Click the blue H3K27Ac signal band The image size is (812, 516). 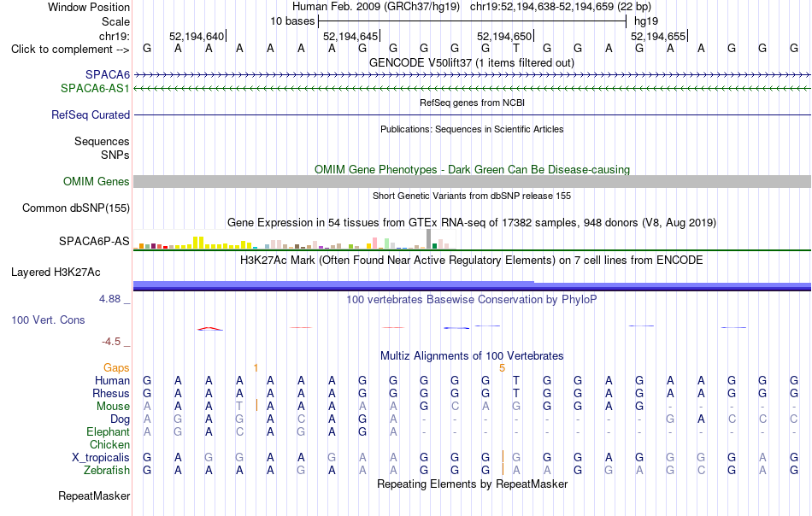472,285
